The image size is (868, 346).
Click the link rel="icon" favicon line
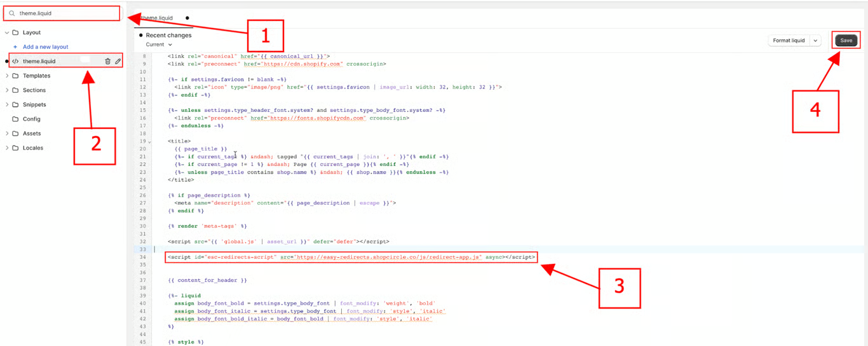(x=338, y=87)
